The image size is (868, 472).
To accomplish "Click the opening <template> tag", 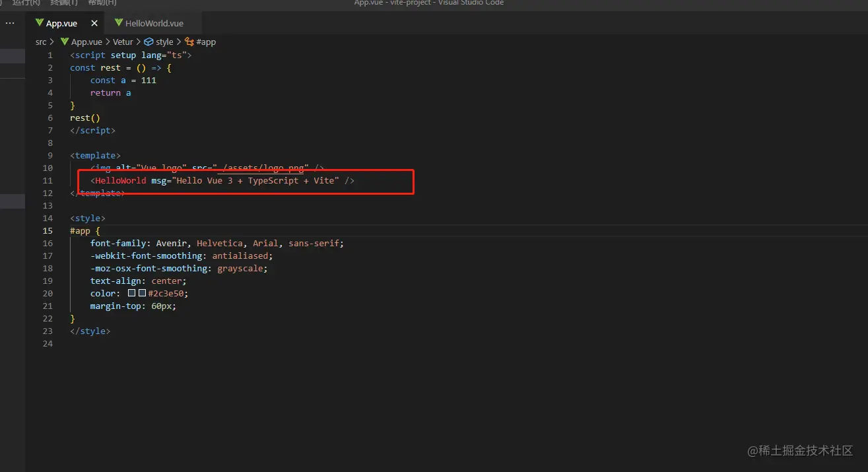I will [96, 155].
